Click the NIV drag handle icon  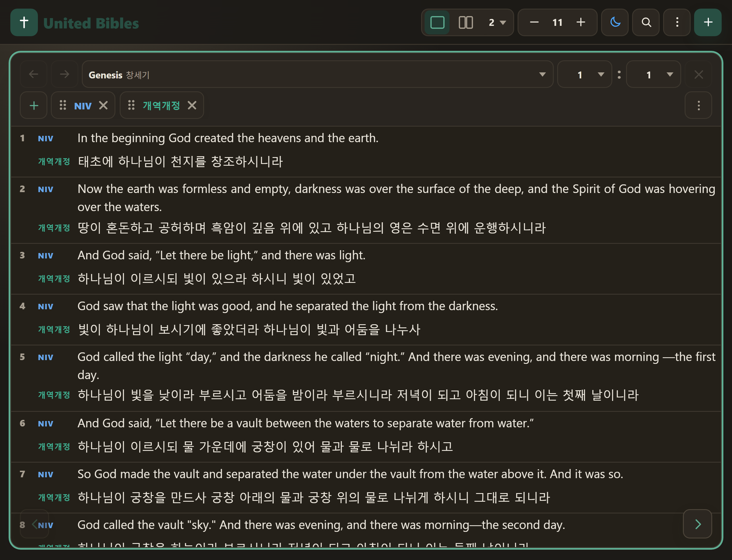tap(63, 105)
